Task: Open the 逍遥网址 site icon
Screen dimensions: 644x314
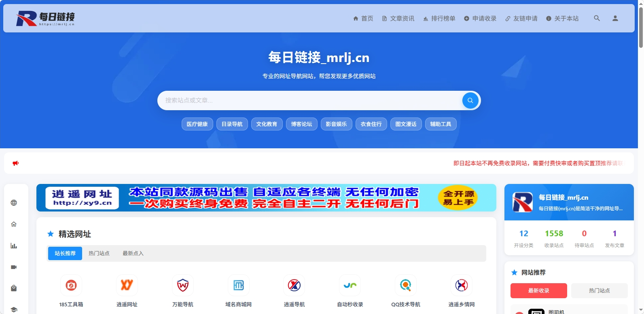Action: (x=127, y=285)
